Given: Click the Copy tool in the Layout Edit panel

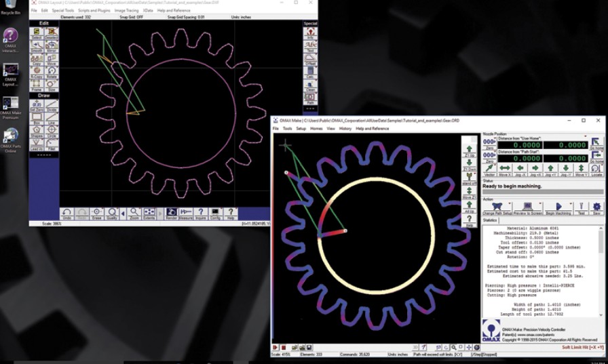Looking at the screenshot, I should (x=37, y=60).
